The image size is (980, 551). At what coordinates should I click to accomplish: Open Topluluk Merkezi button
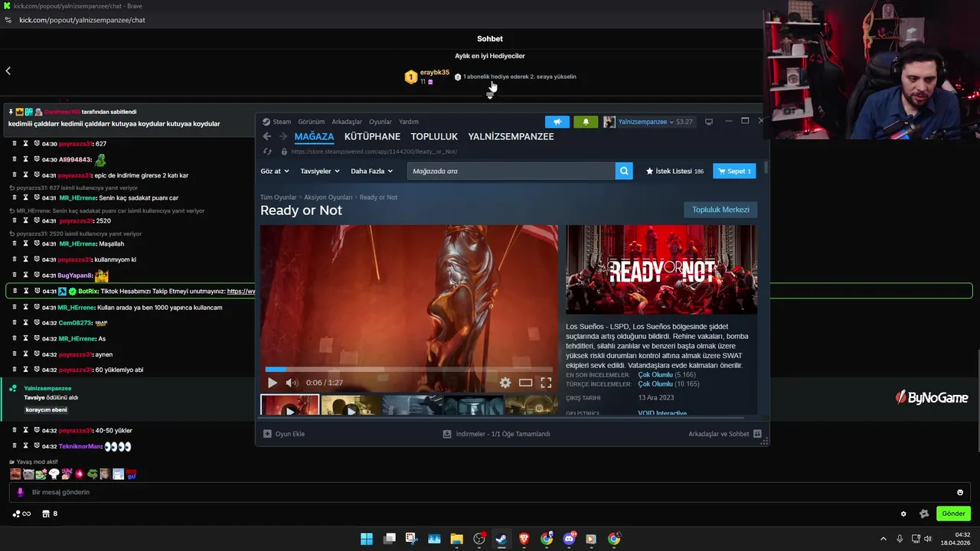click(720, 210)
